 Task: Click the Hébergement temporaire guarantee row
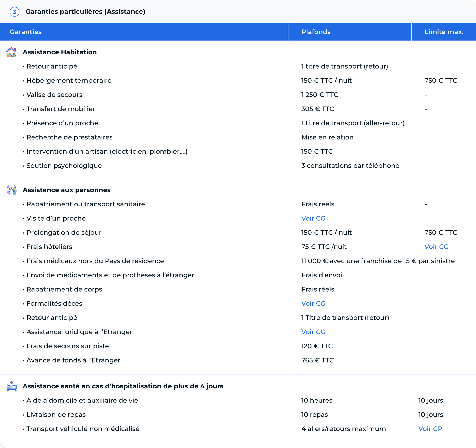click(x=69, y=80)
